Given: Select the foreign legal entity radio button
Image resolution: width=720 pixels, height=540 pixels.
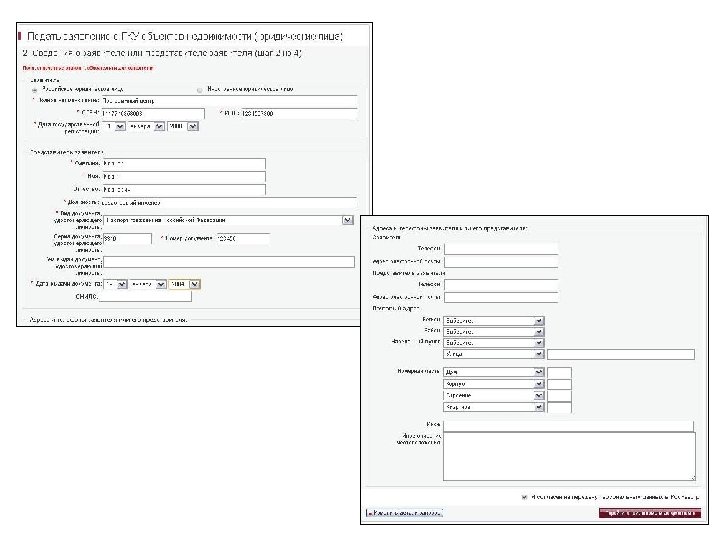Looking at the screenshot, I should point(199,90).
